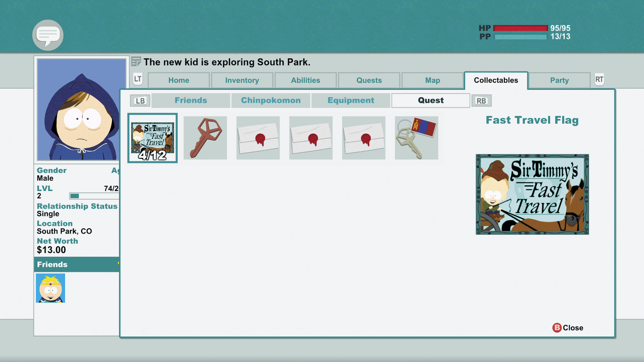
Task: Select the Fast Travel Flag collectable showing 4/12
Action: coord(152,138)
